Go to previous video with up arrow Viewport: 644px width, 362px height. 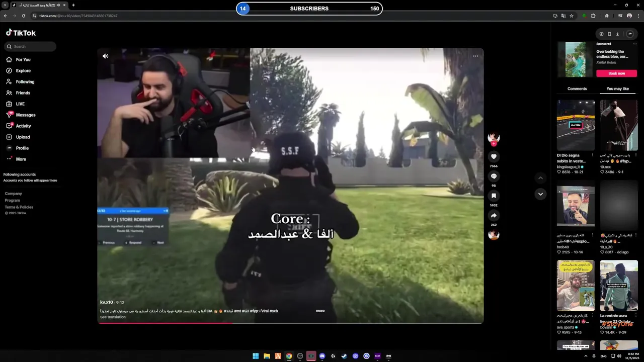[x=540, y=177]
